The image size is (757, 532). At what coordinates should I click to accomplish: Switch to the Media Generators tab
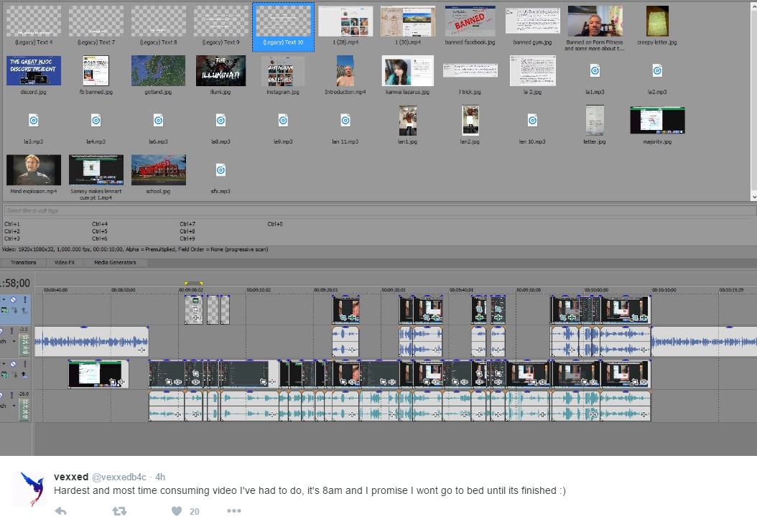[115, 263]
